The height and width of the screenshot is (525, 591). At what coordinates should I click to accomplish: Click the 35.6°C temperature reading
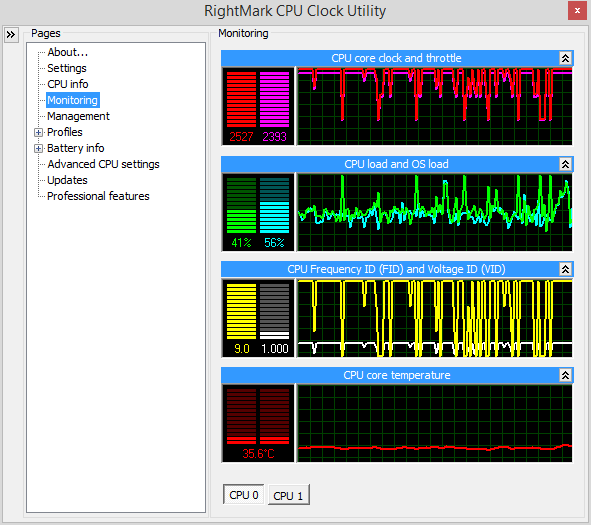click(258, 453)
